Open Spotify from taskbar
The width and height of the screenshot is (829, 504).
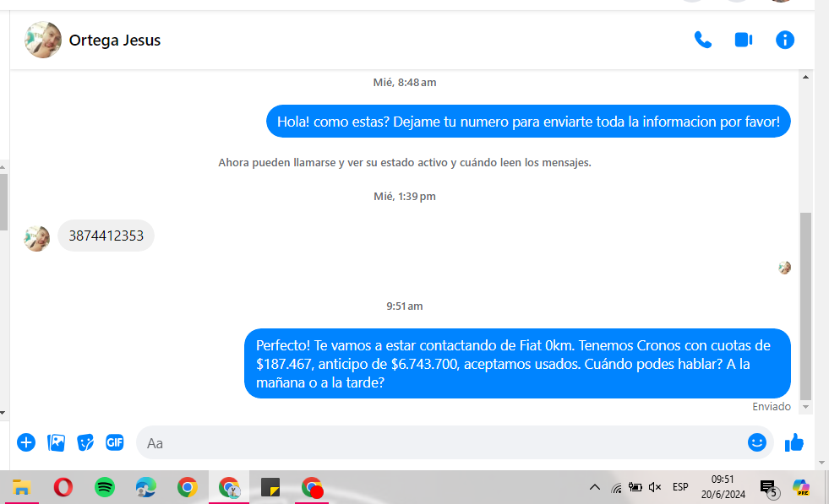point(104,487)
